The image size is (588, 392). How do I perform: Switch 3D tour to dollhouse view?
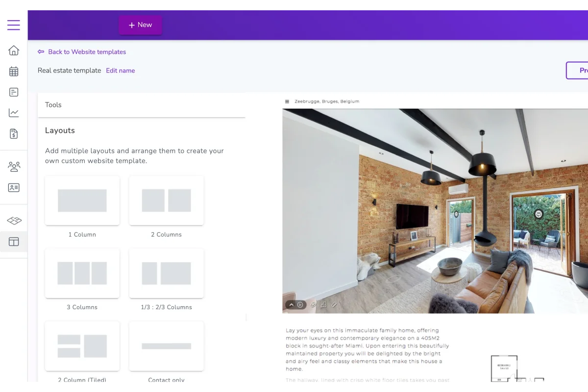(314, 305)
